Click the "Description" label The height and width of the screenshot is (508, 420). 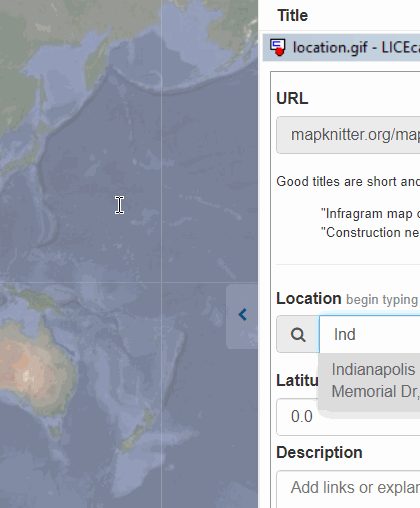[319, 453]
